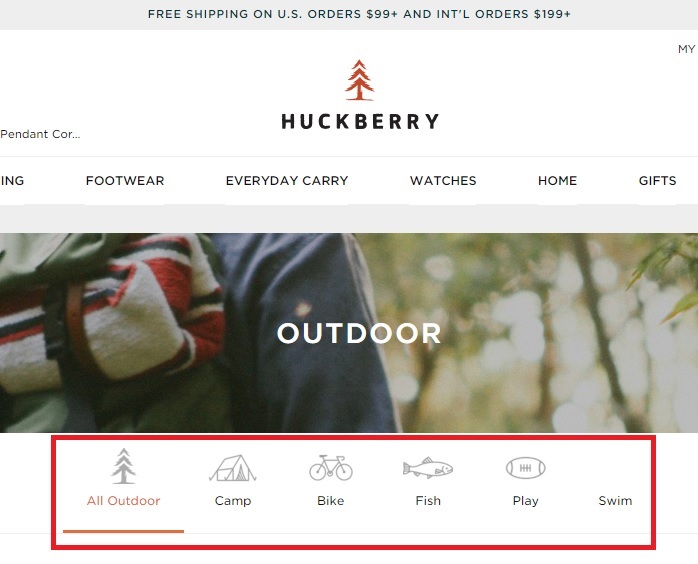Switch to the Fish tab label
698x564 pixels.
(428, 501)
